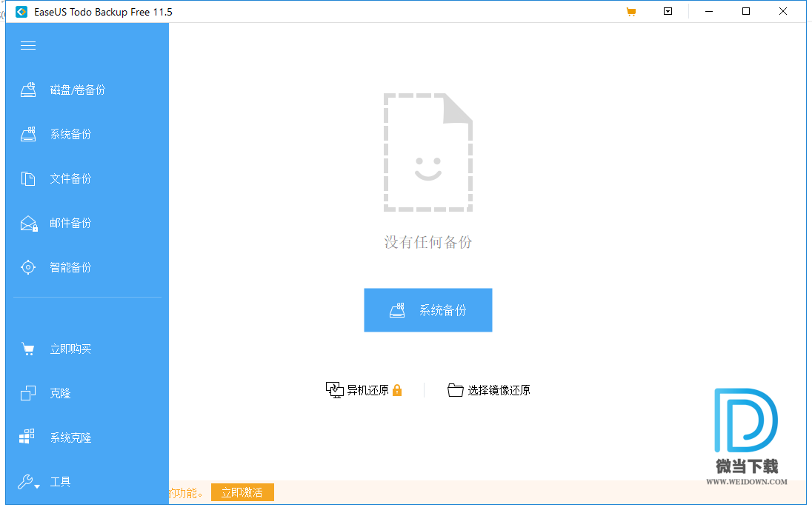Select 邮件备份 in the sidebar
Viewport: 812px width, 510px height.
[70, 224]
